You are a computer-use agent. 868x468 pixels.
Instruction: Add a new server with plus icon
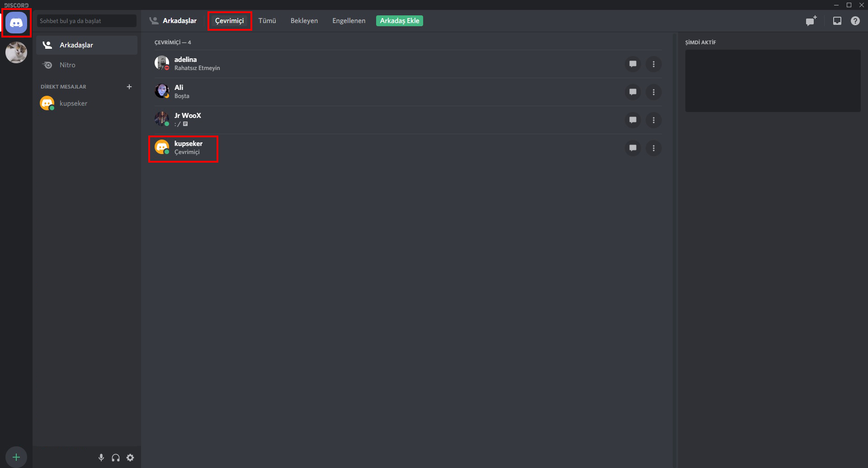coord(16,457)
